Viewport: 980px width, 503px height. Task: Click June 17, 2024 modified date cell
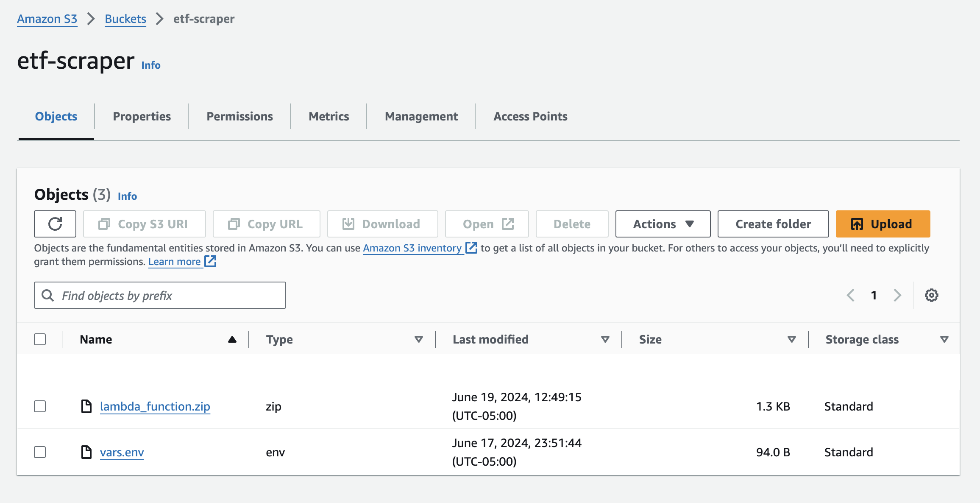(x=517, y=452)
